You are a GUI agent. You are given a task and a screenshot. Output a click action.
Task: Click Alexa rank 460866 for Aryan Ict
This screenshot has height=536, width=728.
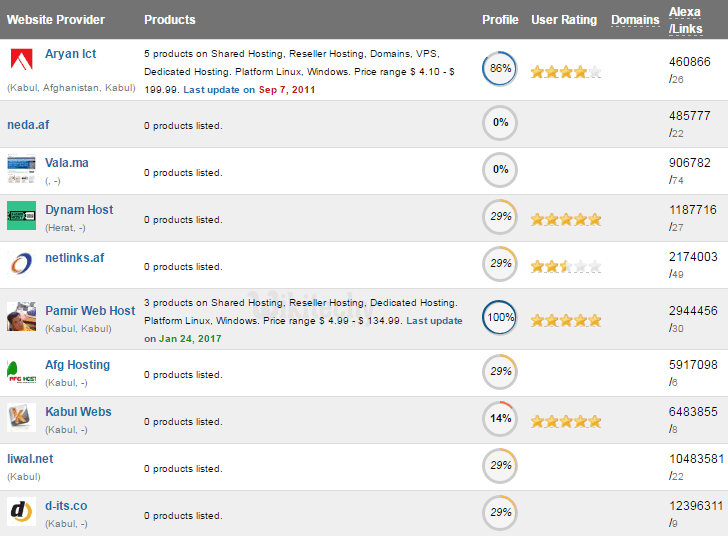point(689,62)
